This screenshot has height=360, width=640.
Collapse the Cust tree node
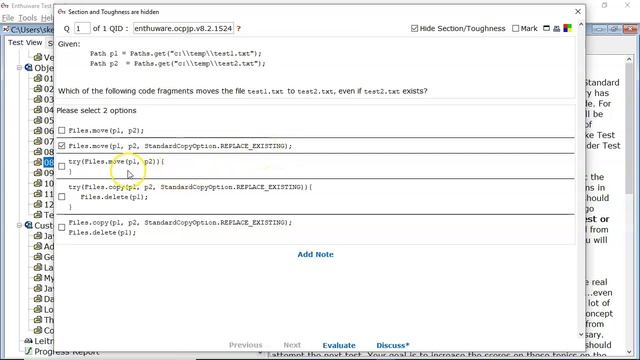(x=19, y=225)
